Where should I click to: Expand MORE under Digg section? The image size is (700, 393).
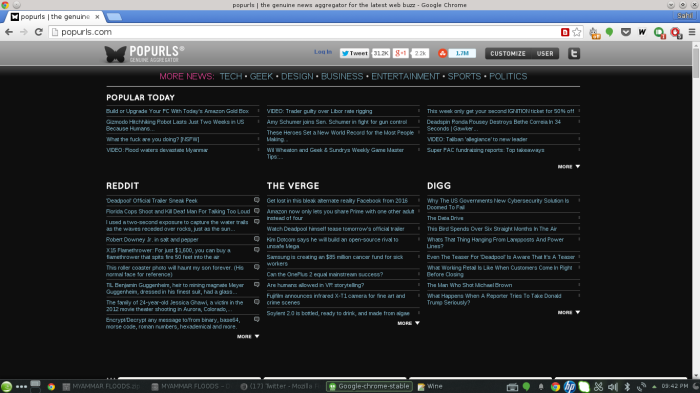coord(569,313)
